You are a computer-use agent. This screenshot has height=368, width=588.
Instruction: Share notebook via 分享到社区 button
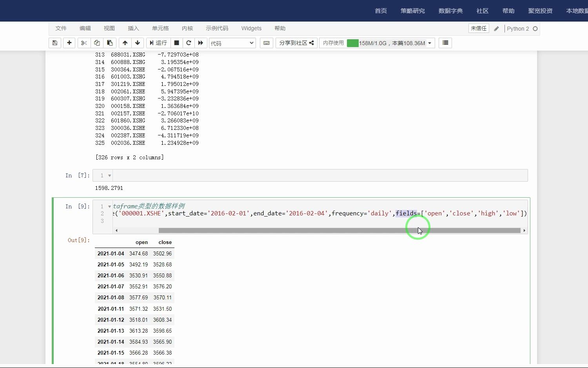tap(296, 43)
